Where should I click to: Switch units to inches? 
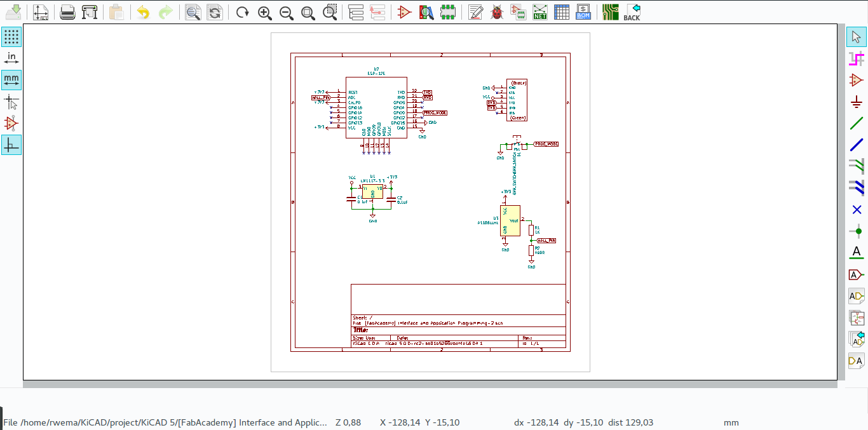click(x=11, y=57)
